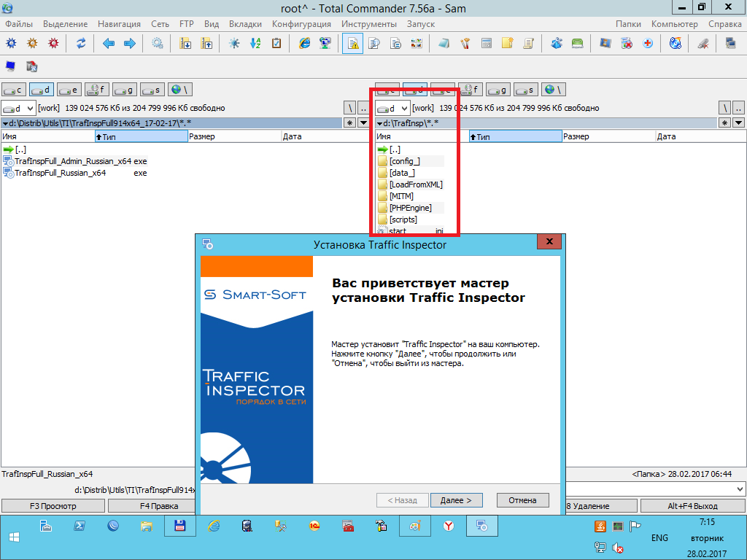Click the blue monitor icon in second toolbar row
The image size is (747, 560).
10,66
